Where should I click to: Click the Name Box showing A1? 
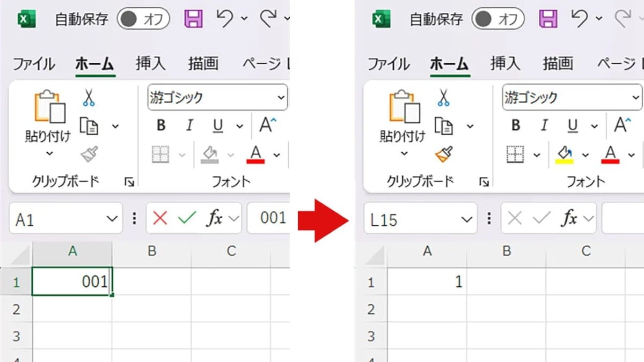point(59,218)
